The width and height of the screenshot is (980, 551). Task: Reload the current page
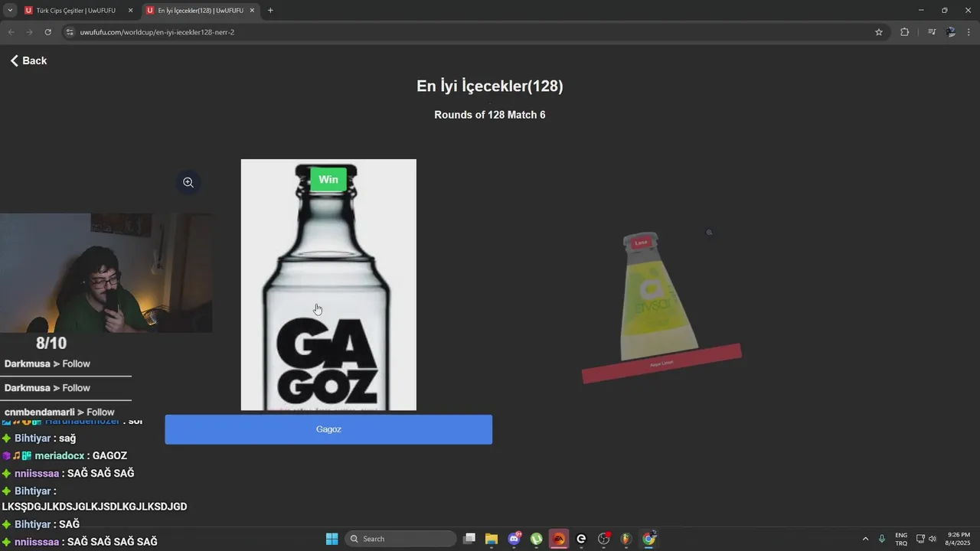(x=47, y=32)
